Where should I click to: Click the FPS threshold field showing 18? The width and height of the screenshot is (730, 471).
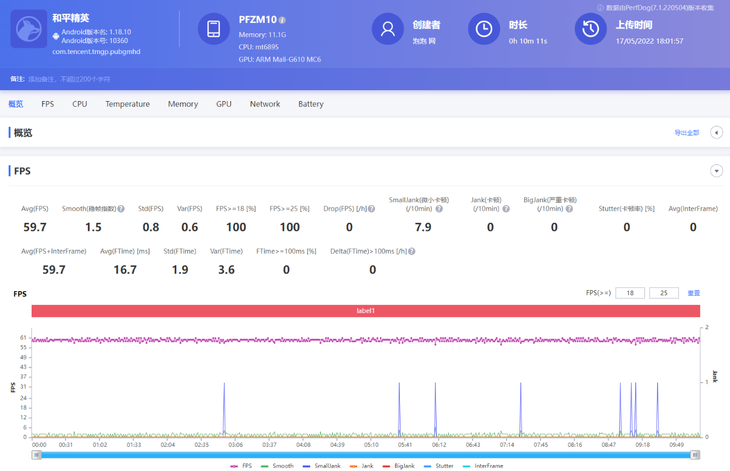[x=629, y=293]
